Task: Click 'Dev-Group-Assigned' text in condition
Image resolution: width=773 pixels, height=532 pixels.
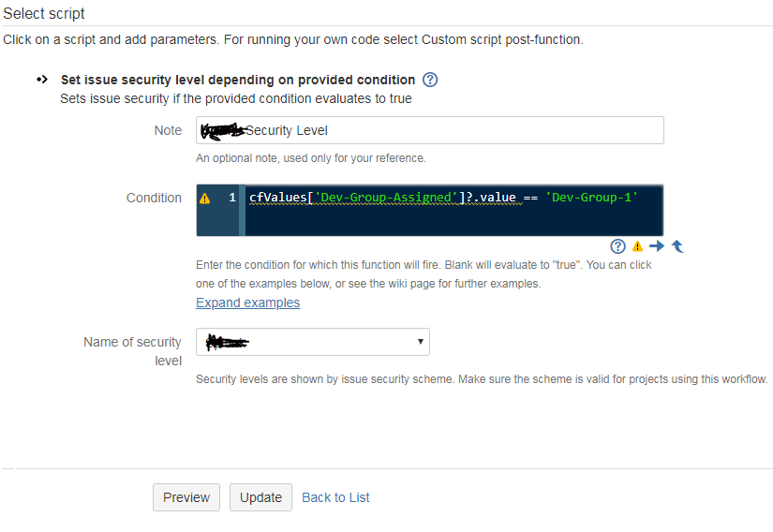Action: (385, 198)
